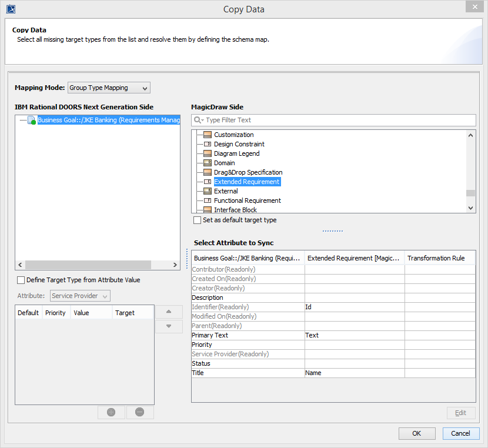The height and width of the screenshot is (448, 488).
Task: Check Define Target Type from Attribute Value
Action: click(x=21, y=280)
